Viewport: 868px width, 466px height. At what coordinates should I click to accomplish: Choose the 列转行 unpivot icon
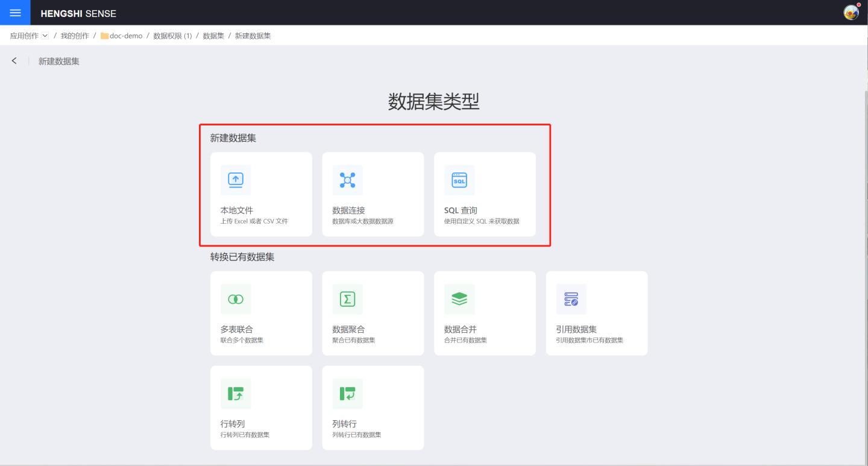pyautogui.click(x=347, y=394)
